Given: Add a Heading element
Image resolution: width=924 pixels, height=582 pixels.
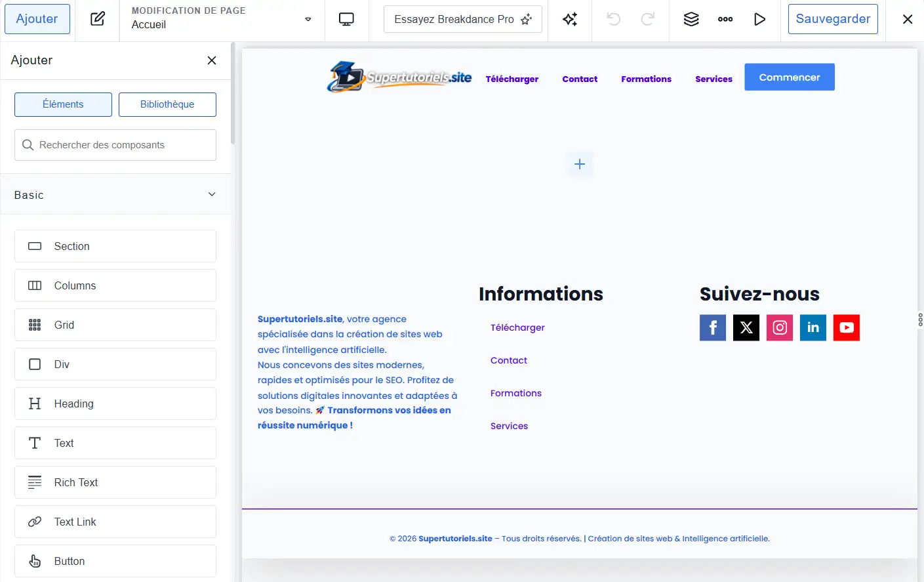Looking at the screenshot, I should pyautogui.click(x=115, y=404).
